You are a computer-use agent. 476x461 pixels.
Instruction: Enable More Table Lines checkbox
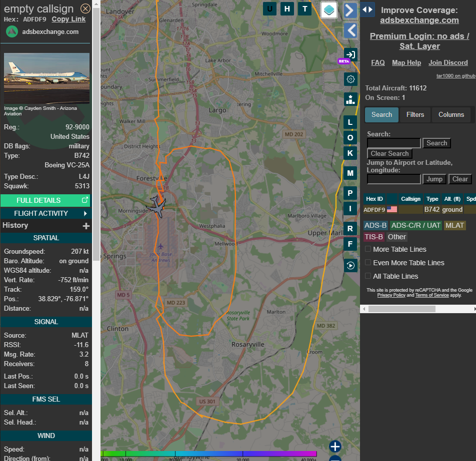point(368,249)
